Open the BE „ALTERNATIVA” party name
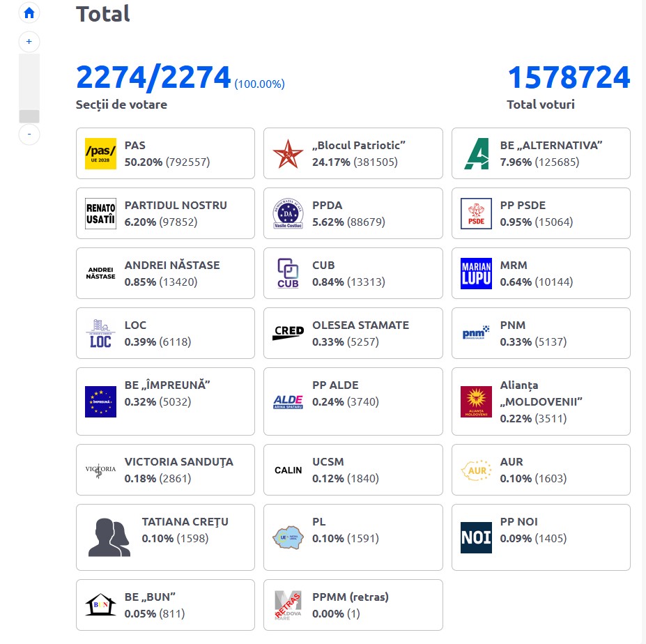Image resolution: width=646 pixels, height=644 pixels. (551, 146)
